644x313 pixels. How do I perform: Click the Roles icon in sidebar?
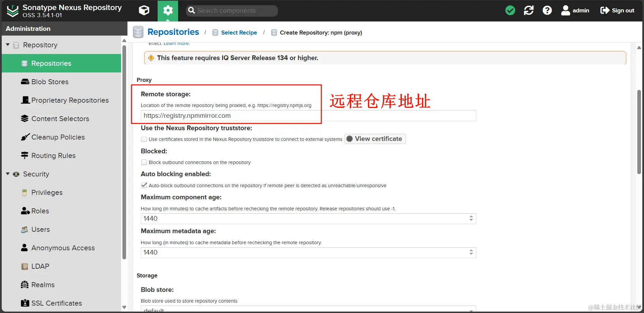(x=25, y=211)
